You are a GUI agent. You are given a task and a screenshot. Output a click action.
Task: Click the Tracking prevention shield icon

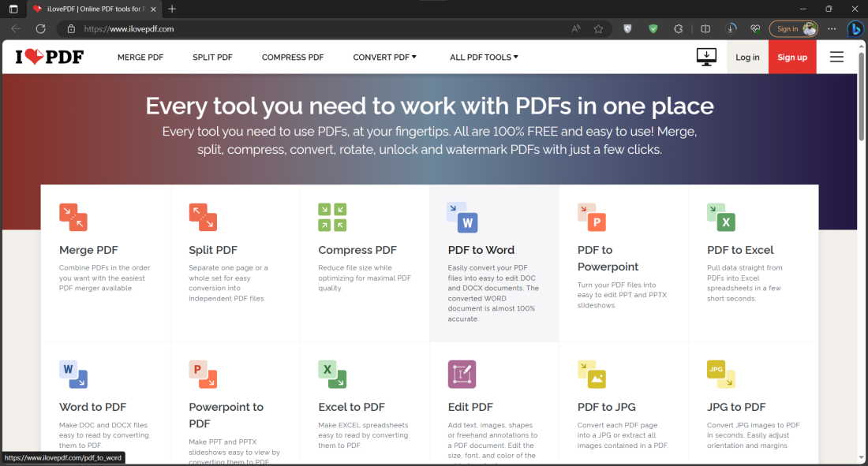pyautogui.click(x=627, y=28)
